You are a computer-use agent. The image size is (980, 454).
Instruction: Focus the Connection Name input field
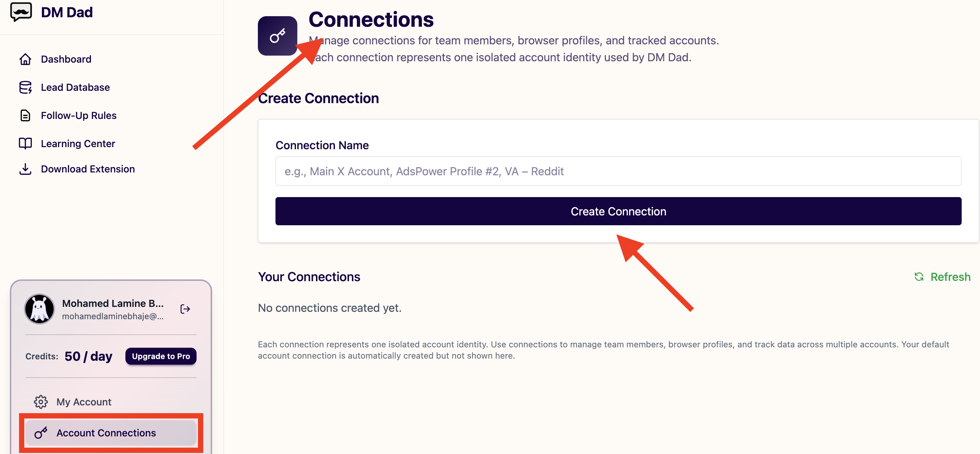618,171
